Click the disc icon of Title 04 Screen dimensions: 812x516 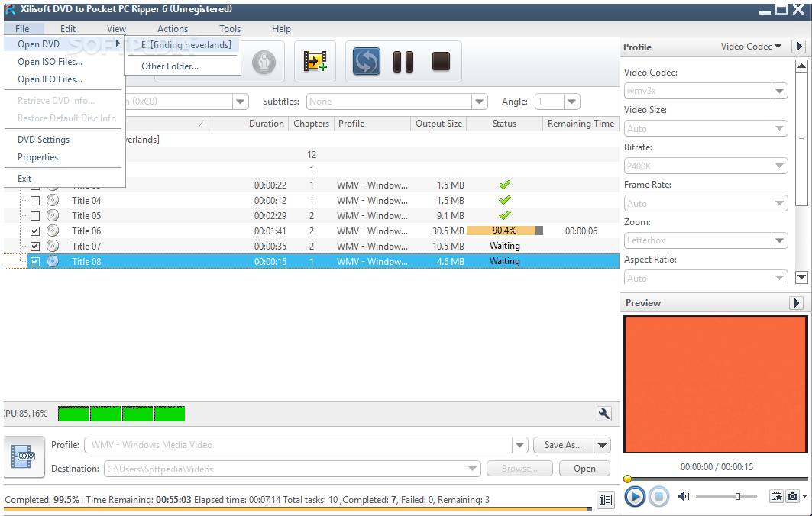(x=52, y=200)
